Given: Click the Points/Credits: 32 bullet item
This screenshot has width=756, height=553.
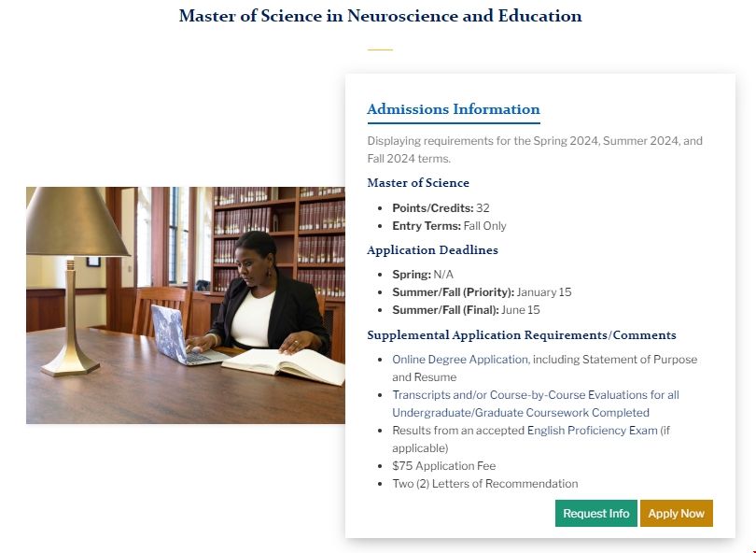Looking at the screenshot, I should tap(439, 208).
